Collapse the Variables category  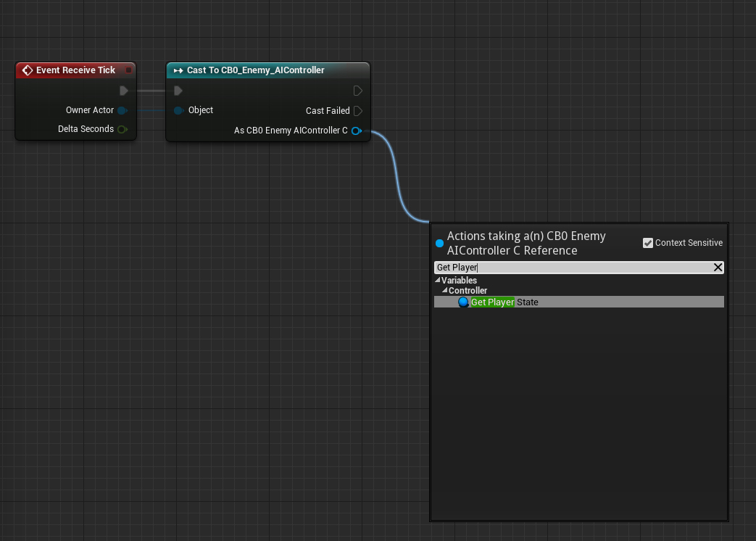pos(439,280)
